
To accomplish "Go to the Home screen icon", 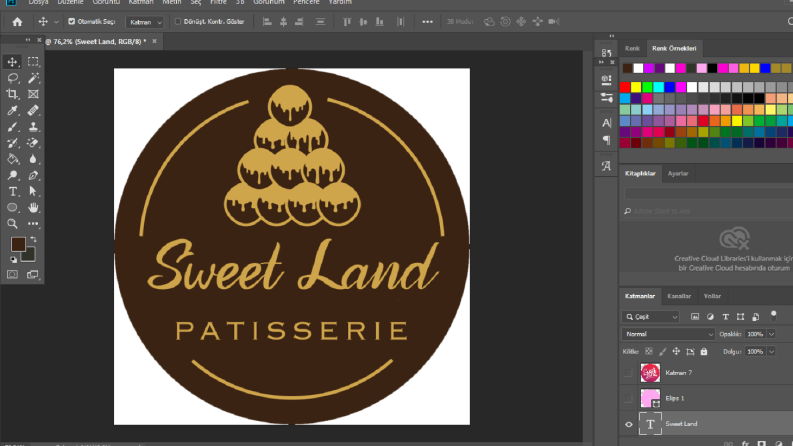I will click(17, 22).
